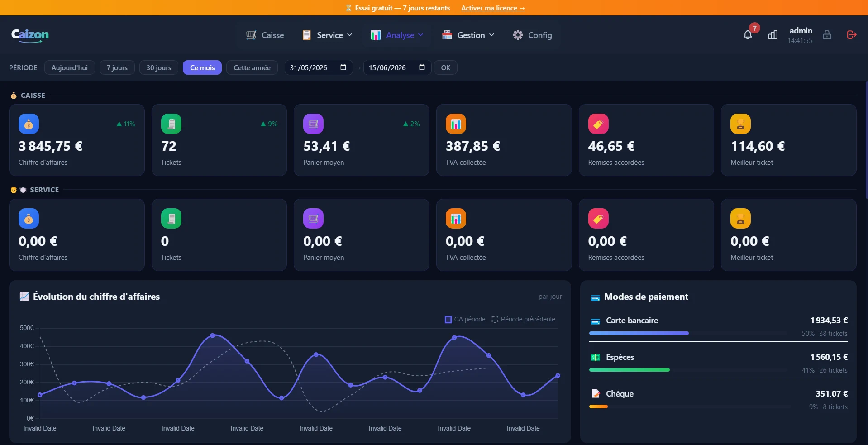
Task: Select the 7 jours period filter
Action: coord(117,67)
